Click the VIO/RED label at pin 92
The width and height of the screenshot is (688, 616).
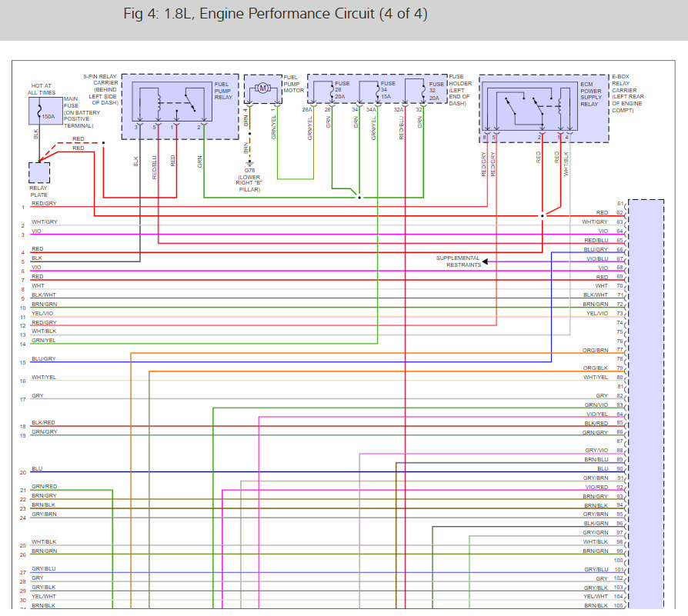[596, 488]
